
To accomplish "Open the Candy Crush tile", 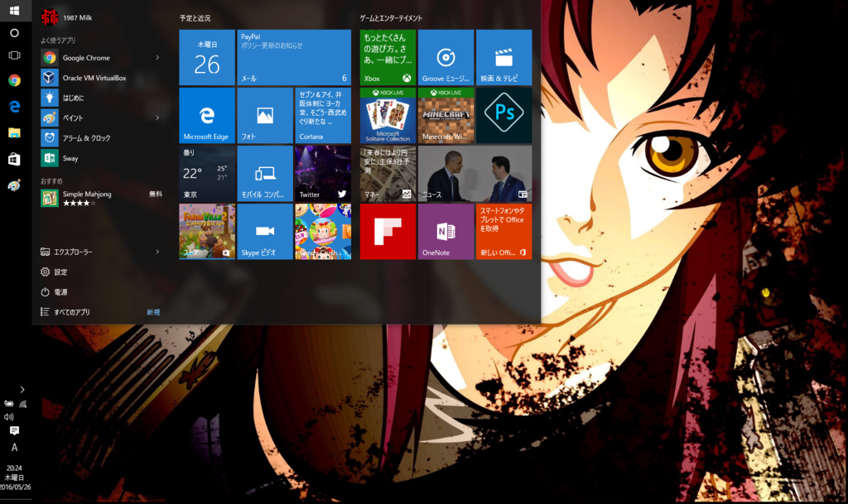I will pos(323,232).
